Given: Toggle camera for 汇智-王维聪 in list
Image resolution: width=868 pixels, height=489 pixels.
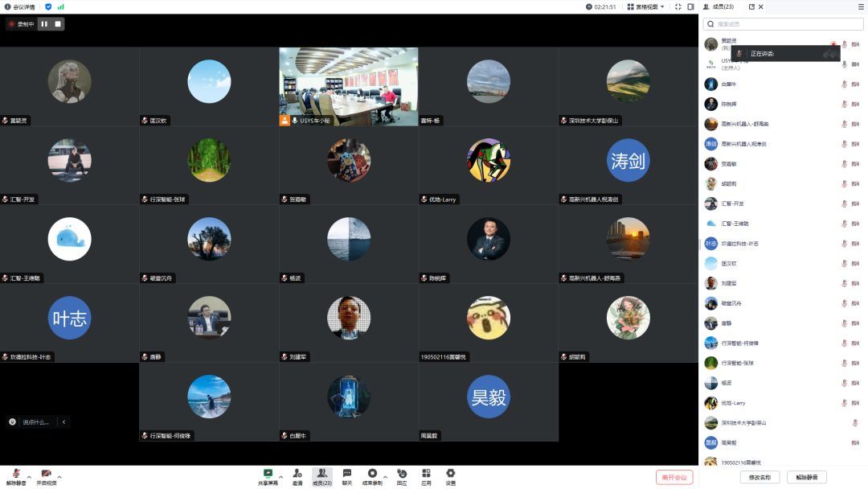Looking at the screenshot, I should (855, 224).
